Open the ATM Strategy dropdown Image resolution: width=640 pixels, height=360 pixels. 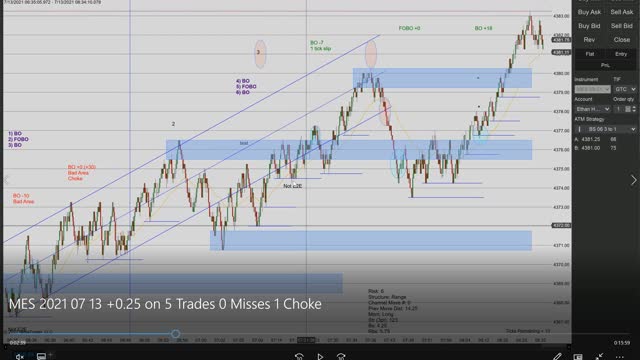pos(605,129)
